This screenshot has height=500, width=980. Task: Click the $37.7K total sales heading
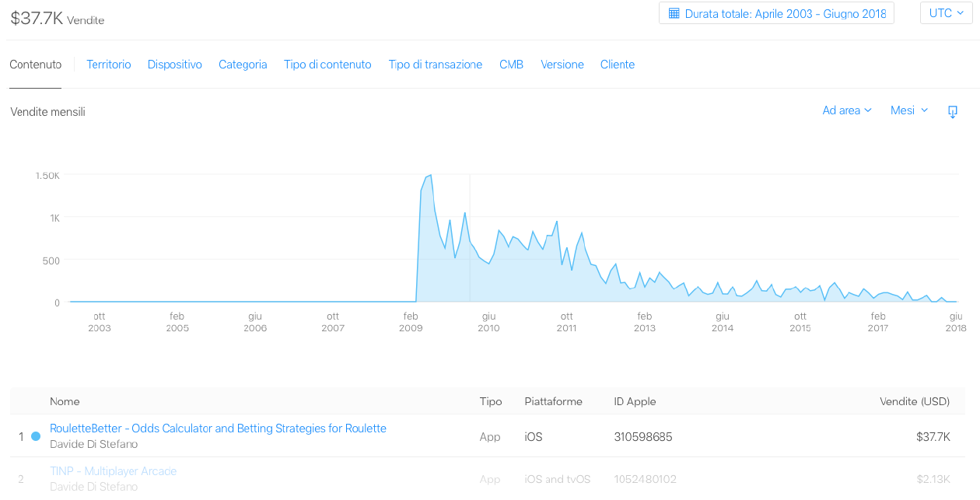pos(37,19)
